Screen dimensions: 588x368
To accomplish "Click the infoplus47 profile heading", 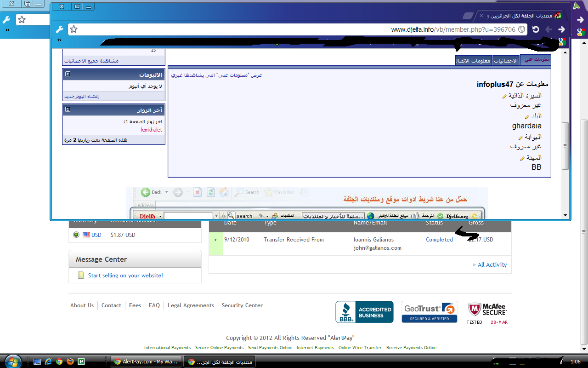I will pos(513,84).
